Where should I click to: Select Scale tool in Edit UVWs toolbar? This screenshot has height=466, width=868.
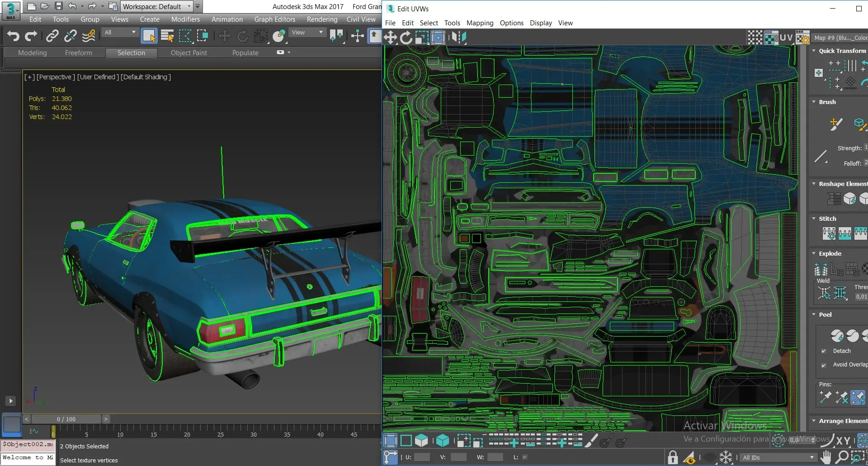click(422, 38)
